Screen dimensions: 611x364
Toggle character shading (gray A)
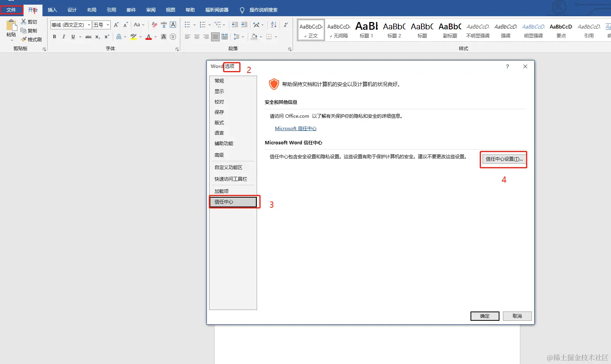point(164,37)
